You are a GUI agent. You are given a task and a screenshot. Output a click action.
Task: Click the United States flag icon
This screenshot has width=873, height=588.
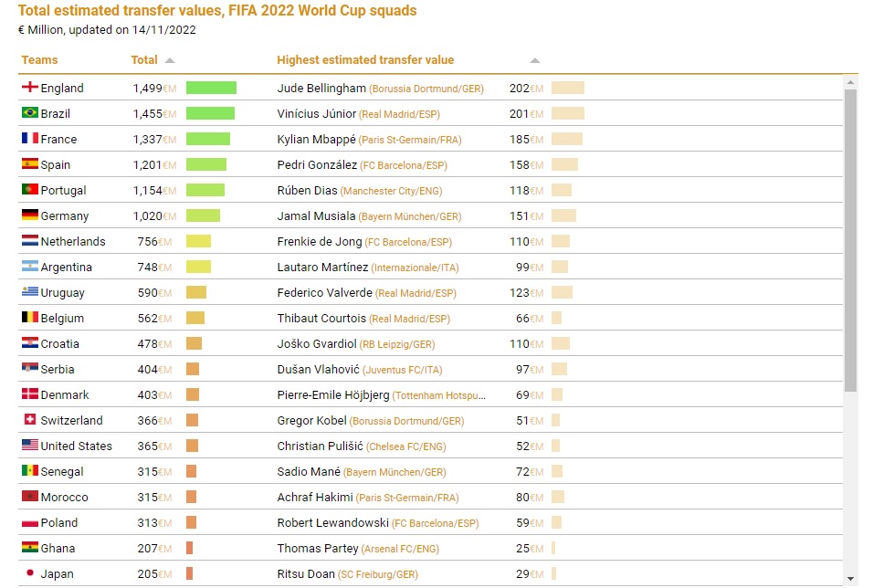29,446
